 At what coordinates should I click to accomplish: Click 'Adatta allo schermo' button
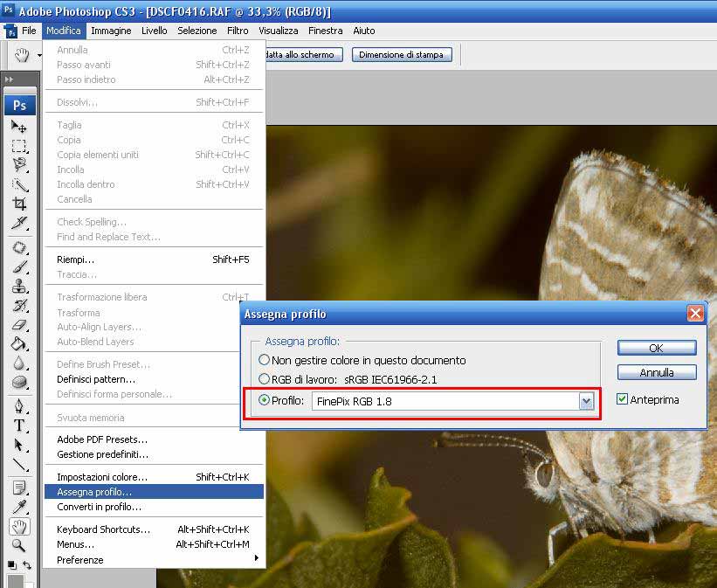click(x=304, y=54)
